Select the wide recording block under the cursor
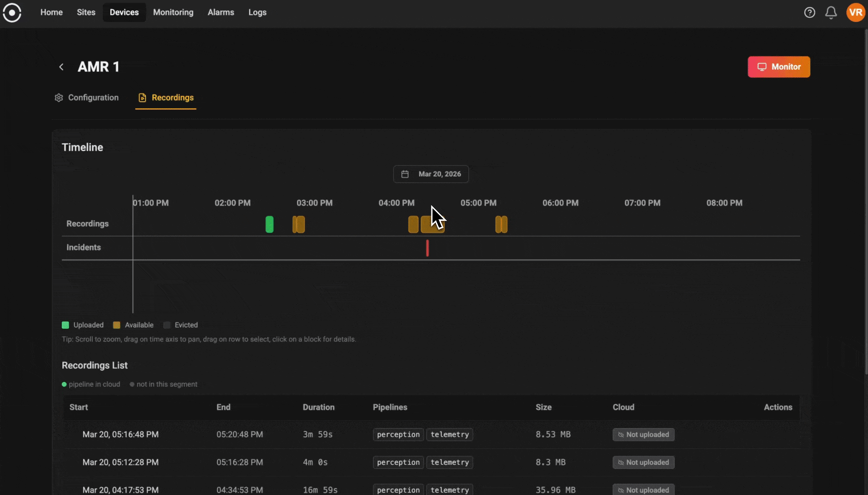Image resolution: width=868 pixels, height=495 pixels. (433, 225)
